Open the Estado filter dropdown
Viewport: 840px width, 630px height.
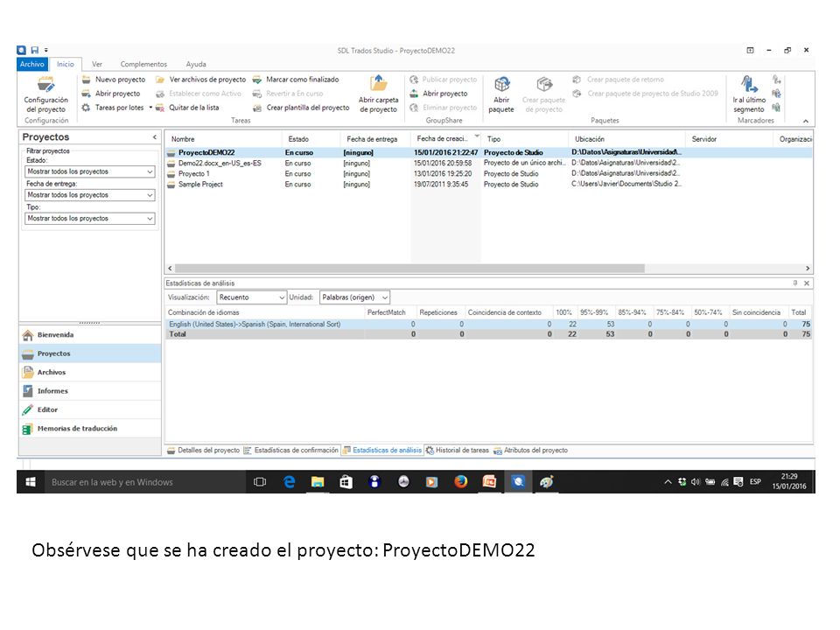[x=90, y=171]
